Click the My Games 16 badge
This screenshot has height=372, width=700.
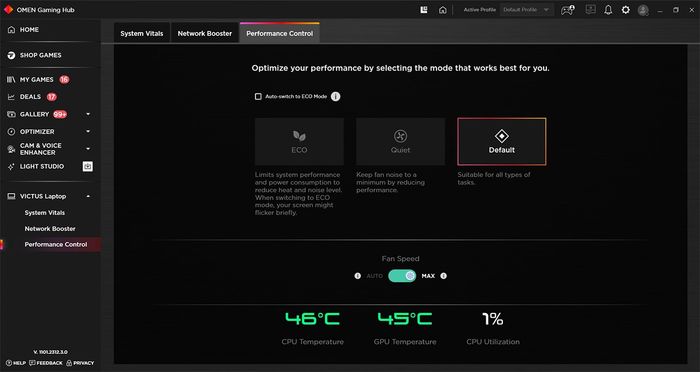[x=64, y=79]
